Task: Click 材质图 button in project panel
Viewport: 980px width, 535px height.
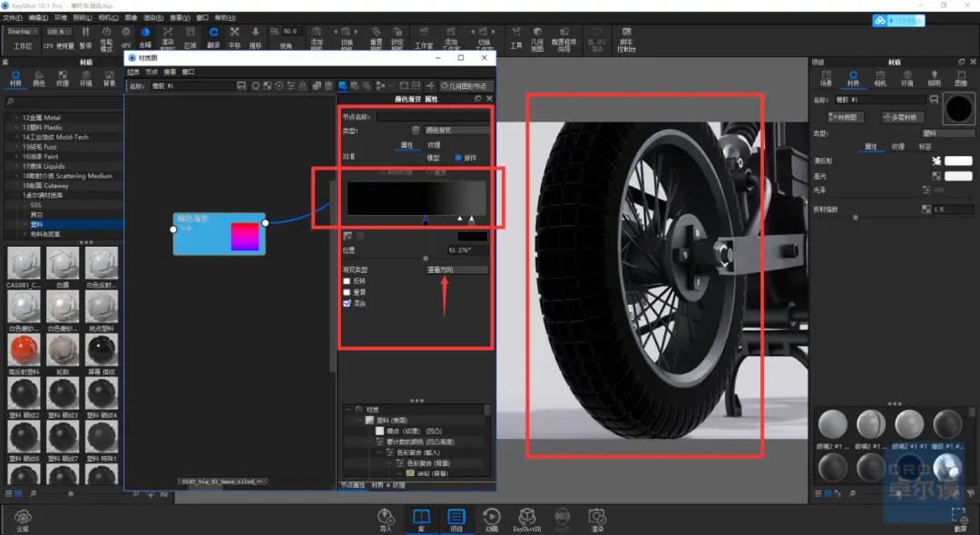Action: (x=846, y=117)
